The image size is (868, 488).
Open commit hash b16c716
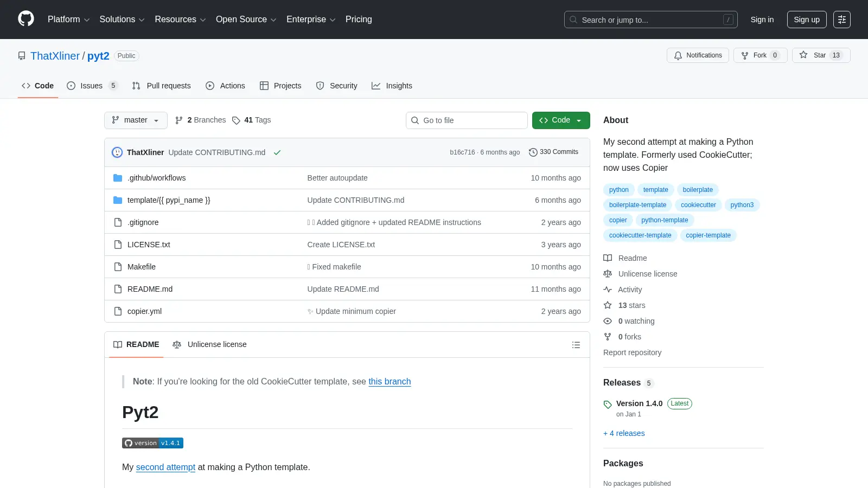pos(462,152)
